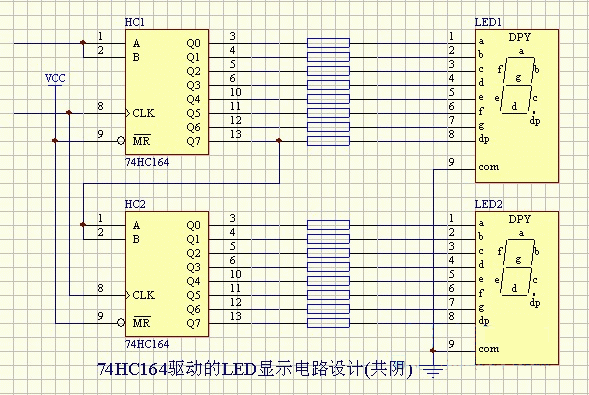
Task: Select the resistor on HC1 Q4 line
Action: 328,99
